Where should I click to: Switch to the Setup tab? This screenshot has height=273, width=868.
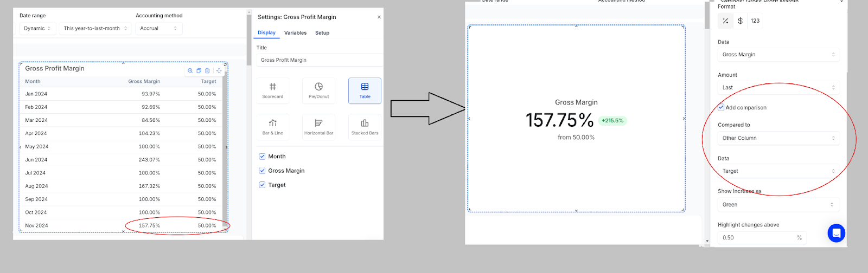(x=322, y=32)
